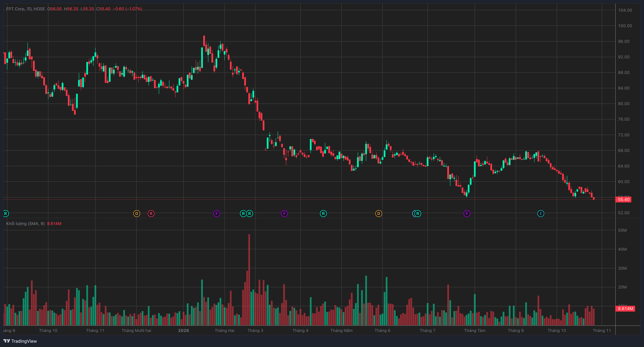Click the teal R marker nearest Tháng 3
Viewport: 644px width, 347px height.
point(250,214)
